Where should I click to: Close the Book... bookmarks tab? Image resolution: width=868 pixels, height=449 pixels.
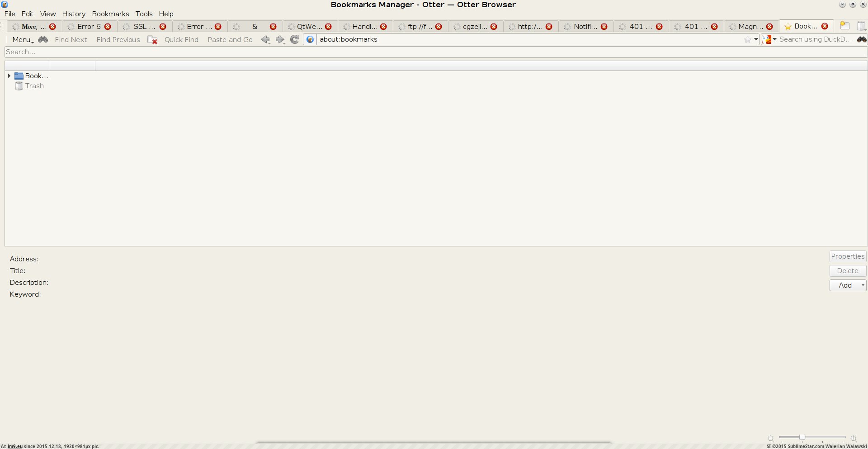825,26
